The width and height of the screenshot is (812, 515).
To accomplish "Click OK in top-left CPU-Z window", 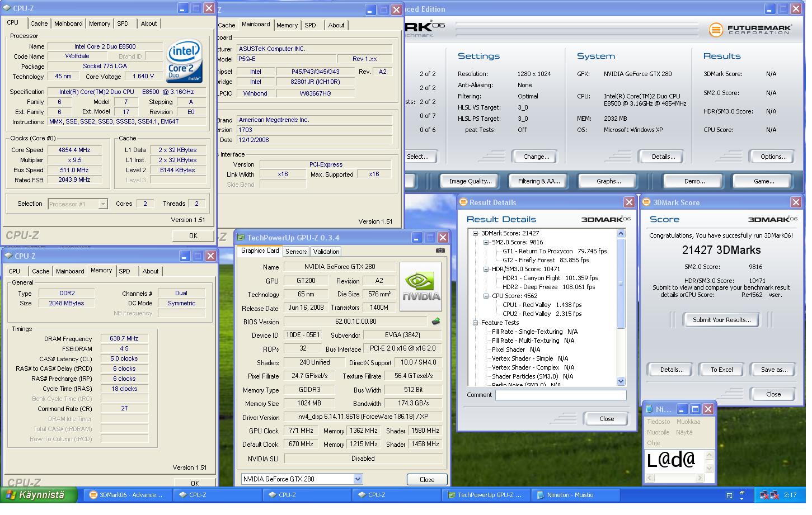I will pos(193,235).
